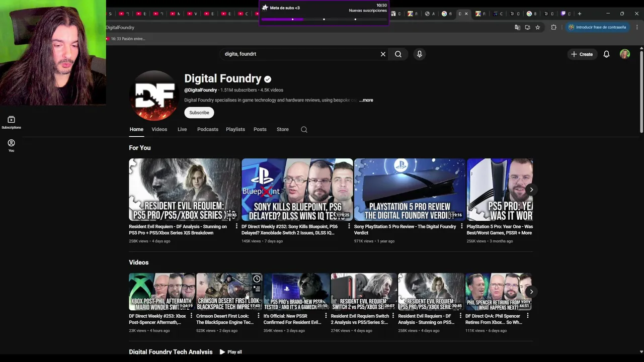644x362 pixels.
Task: Open the Playlists tab
Action: coord(235,129)
